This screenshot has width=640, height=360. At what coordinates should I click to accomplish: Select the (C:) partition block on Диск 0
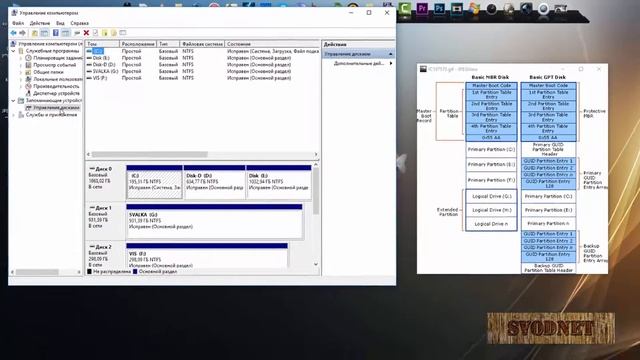(154, 182)
